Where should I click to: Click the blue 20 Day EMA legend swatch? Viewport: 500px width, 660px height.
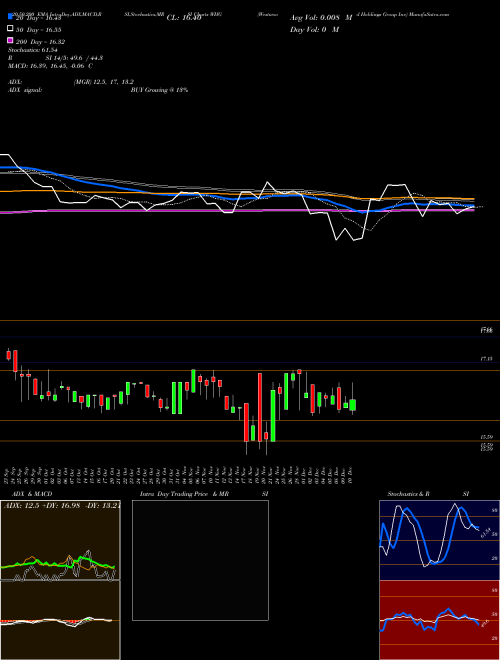11,18
